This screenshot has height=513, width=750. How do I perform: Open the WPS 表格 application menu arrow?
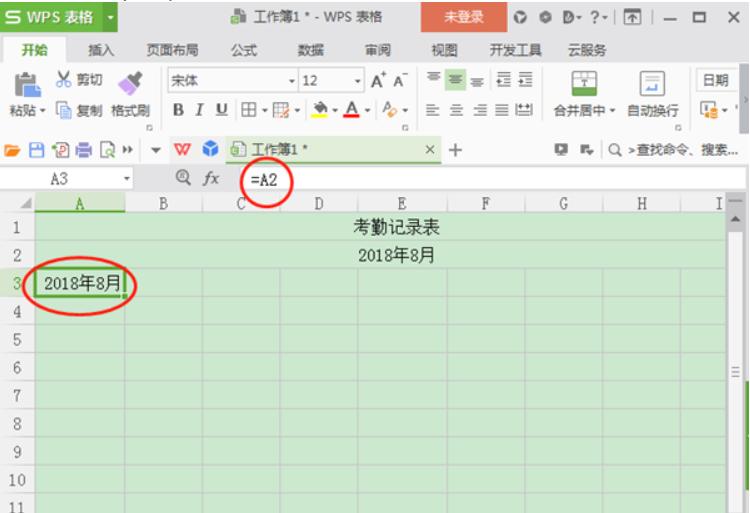(110, 17)
